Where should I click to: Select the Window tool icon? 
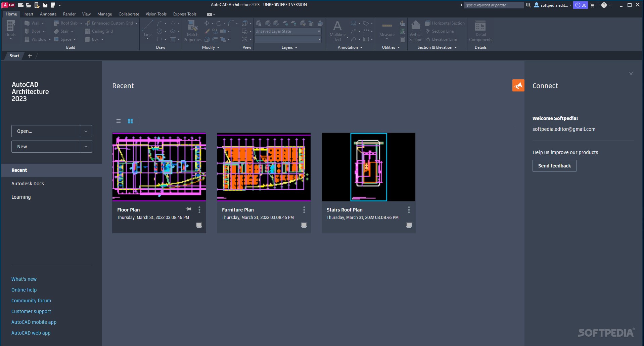click(x=27, y=39)
